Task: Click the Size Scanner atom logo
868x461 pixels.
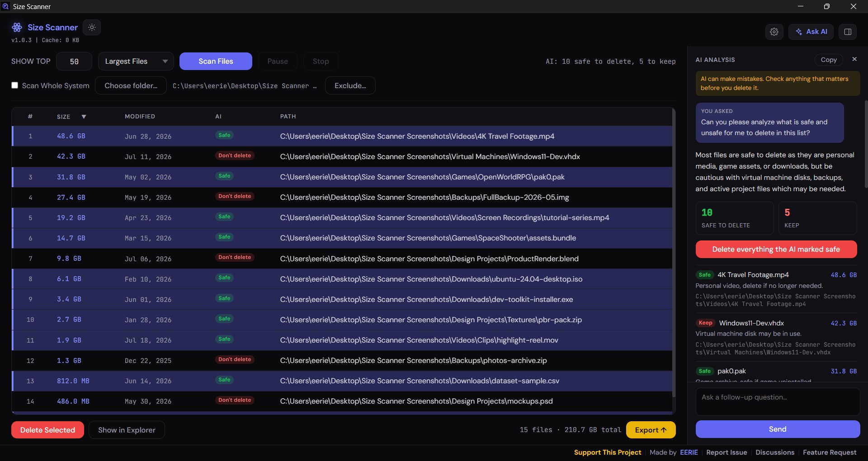Action: (x=17, y=28)
